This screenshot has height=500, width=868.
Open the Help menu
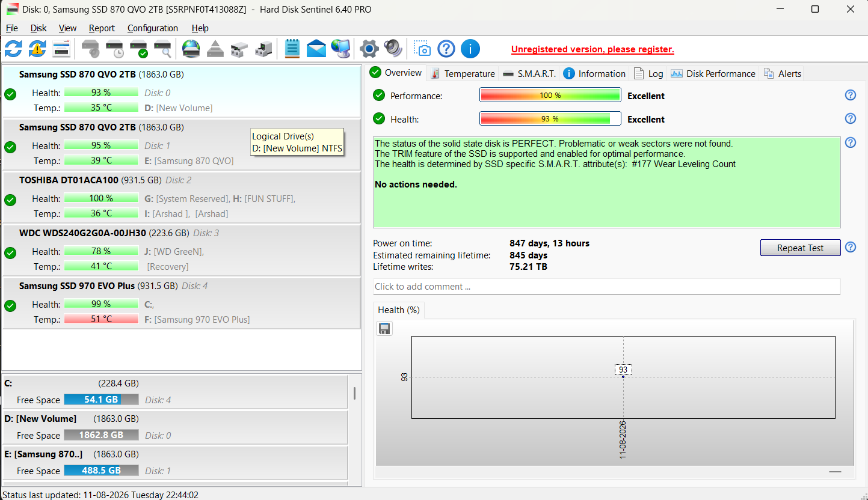pyautogui.click(x=200, y=28)
